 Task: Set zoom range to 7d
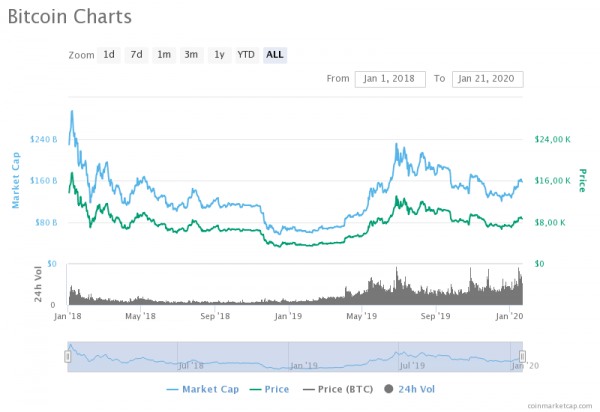136,55
